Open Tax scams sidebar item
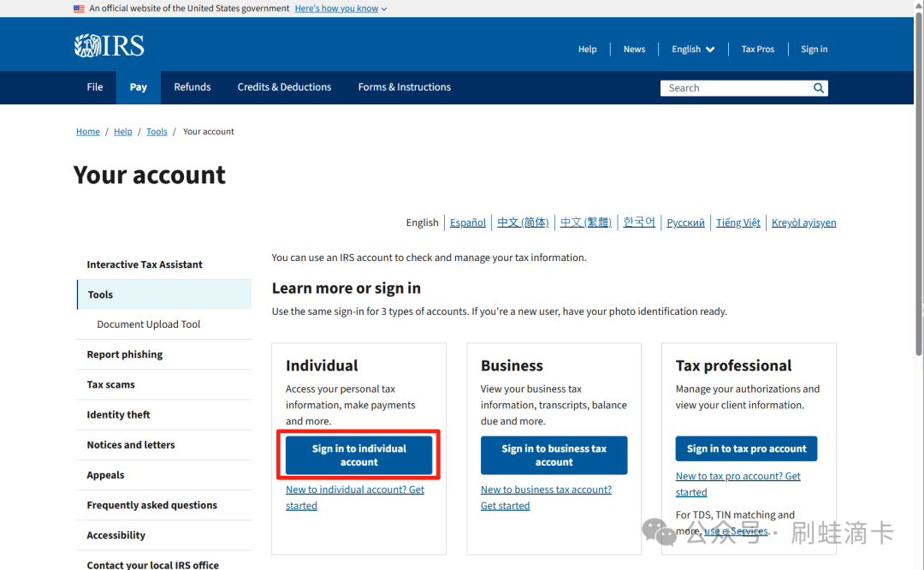This screenshot has width=924, height=570. coord(164,384)
